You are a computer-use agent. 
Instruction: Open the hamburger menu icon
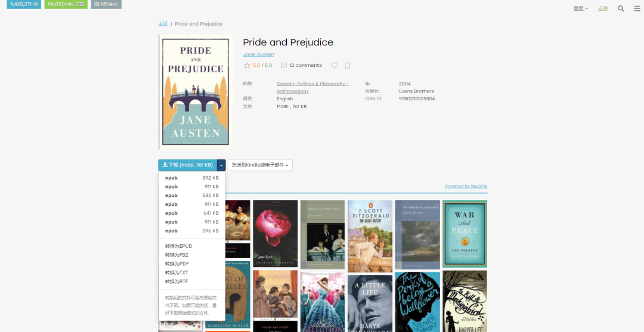tap(637, 8)
